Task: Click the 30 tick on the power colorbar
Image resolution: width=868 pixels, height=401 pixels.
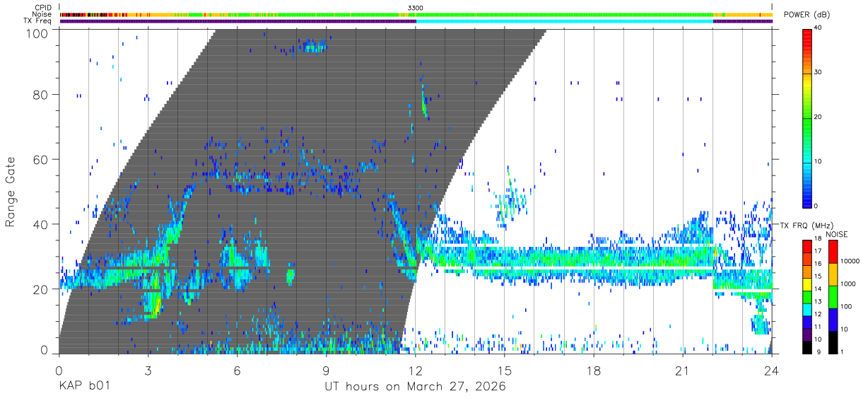Action: point(817,72)
